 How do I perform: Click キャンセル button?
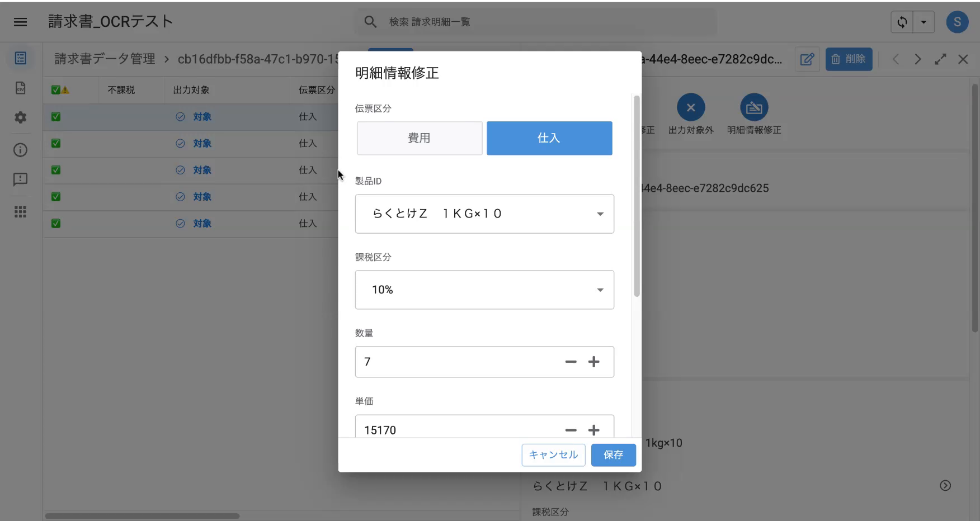pyautogui.click(x=553, y=455)
